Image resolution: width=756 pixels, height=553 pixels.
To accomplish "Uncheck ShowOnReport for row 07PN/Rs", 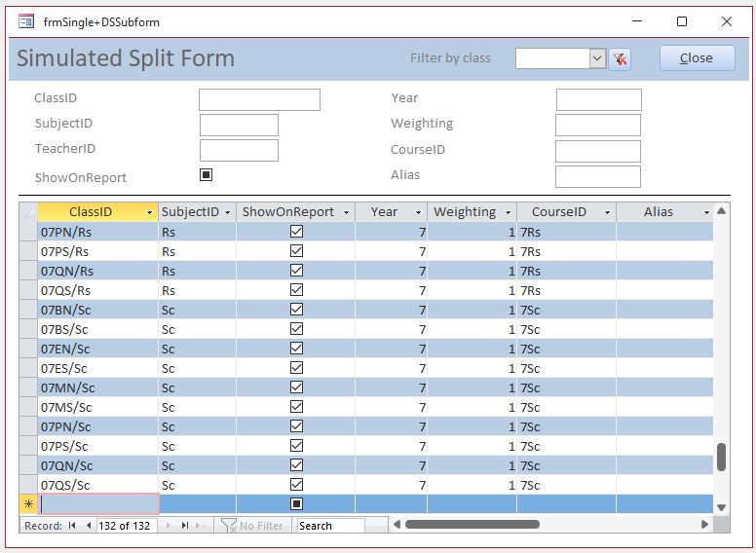I will point(296,232).
